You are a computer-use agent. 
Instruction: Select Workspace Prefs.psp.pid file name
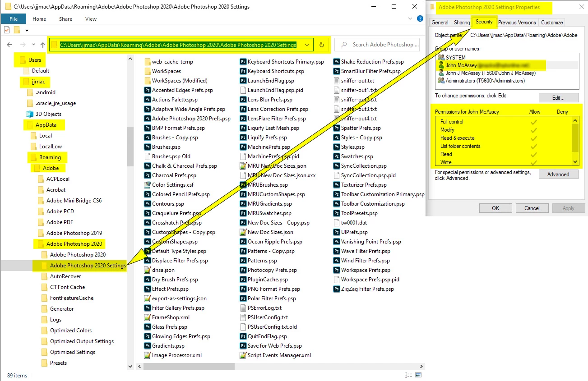coord(370,280)
